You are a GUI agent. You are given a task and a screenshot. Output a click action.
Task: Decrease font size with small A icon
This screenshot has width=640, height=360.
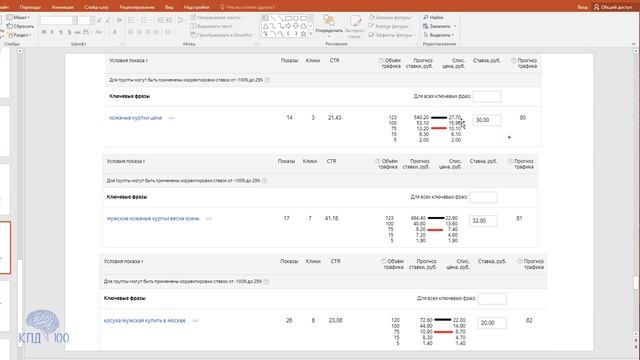pos(108,20)
